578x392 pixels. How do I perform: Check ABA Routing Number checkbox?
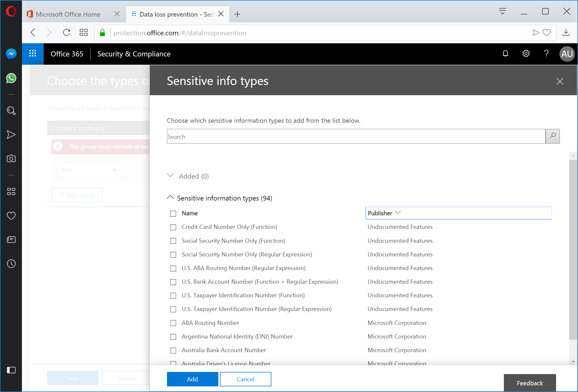173,323
